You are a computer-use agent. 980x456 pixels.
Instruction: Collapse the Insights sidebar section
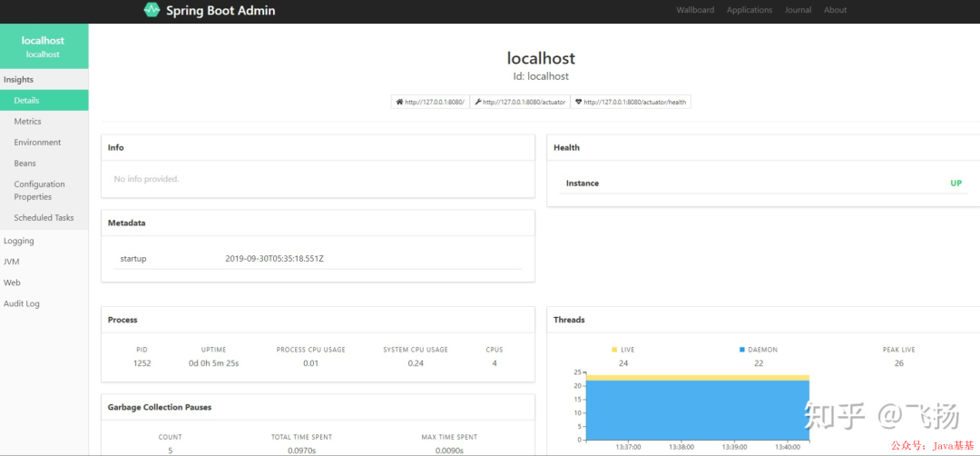point(44,79)
